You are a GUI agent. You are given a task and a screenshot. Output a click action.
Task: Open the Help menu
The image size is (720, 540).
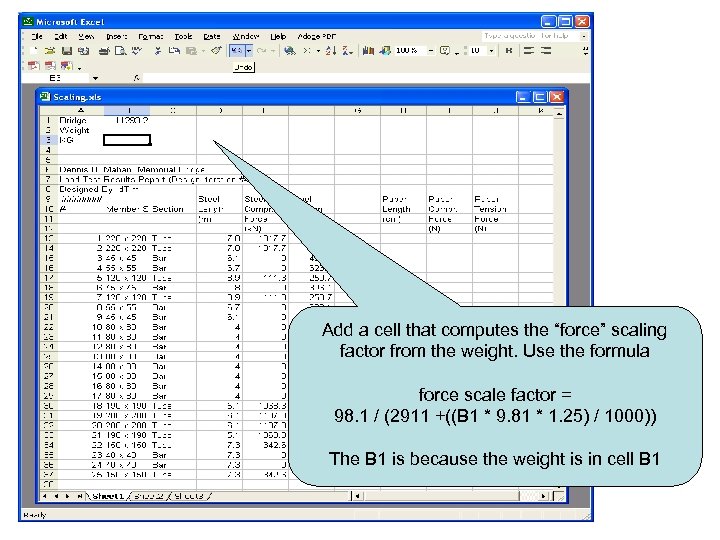(278, 36)
